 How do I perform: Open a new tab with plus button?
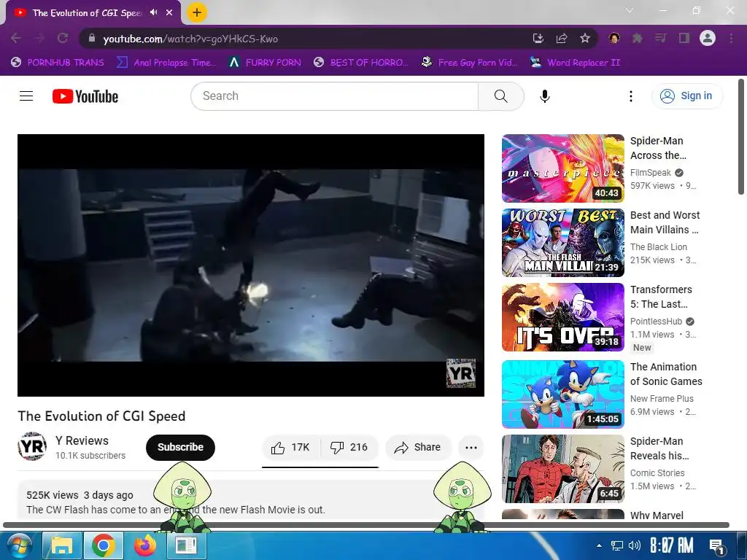196,12
